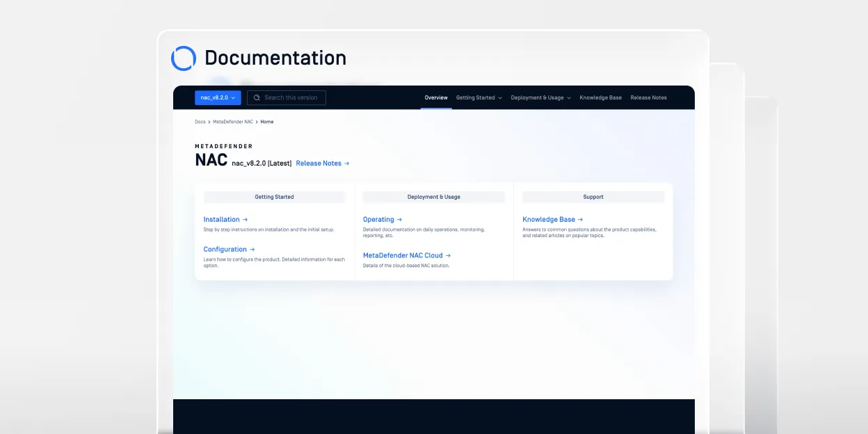Select the Overview tab in the navbar
868x434 pixels.
[x=436, y=98]
